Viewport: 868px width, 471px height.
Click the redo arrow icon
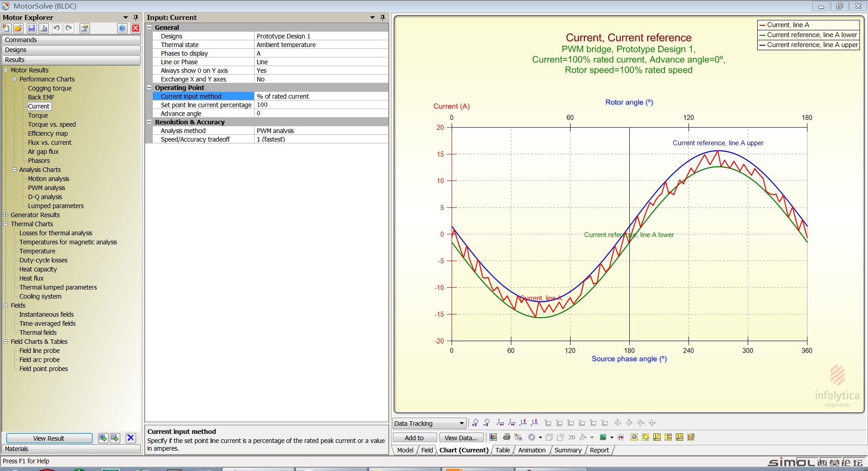pos(69,28)
